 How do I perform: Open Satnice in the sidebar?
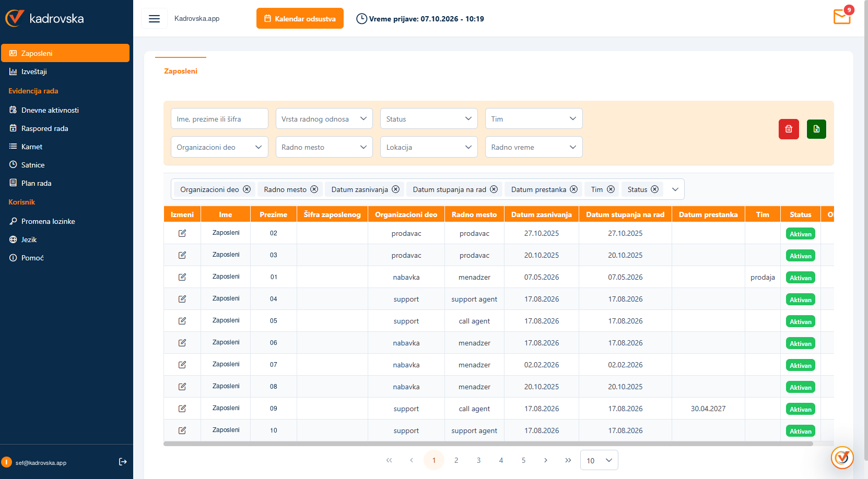click(x=65, y=165)
